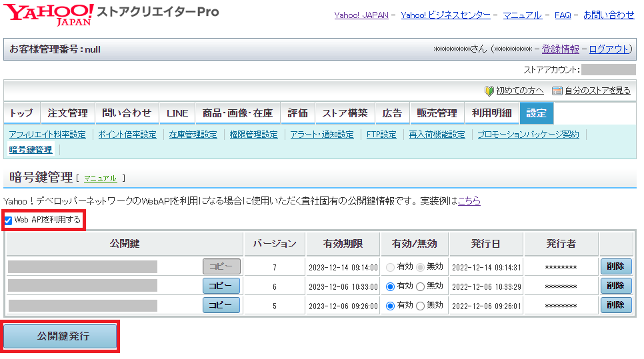Viewport: 644px width, 359px height.
Task: Select the 設定 tab
Action: [537, 113]
